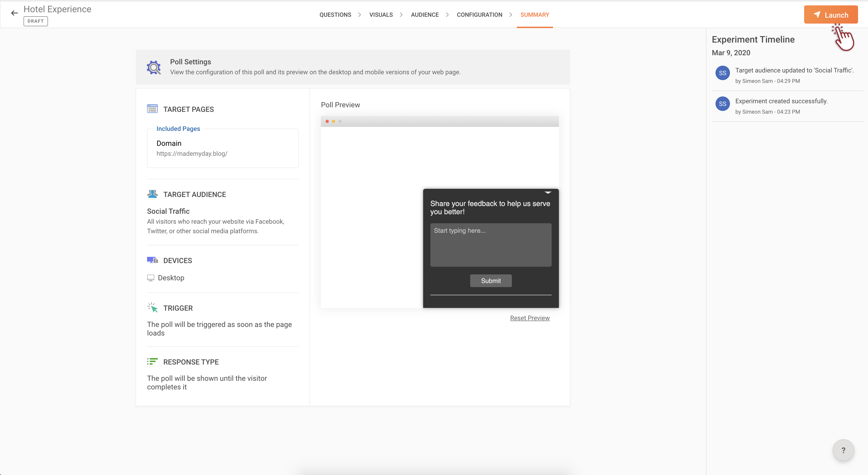
Task: Click the Trigger cursor icon
Action: [152, 307]
